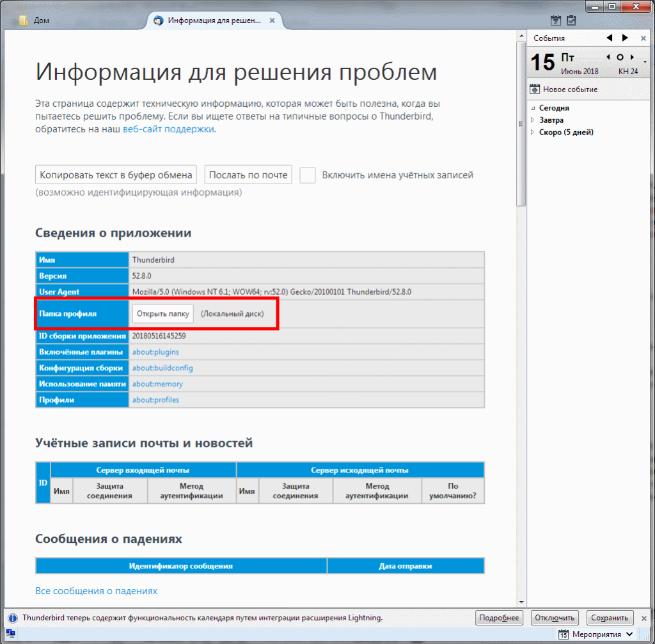This screenshot has height=644, width=655.
Task: Open the Tasks tab icon in the toolbar
Action: pos(571,20)
